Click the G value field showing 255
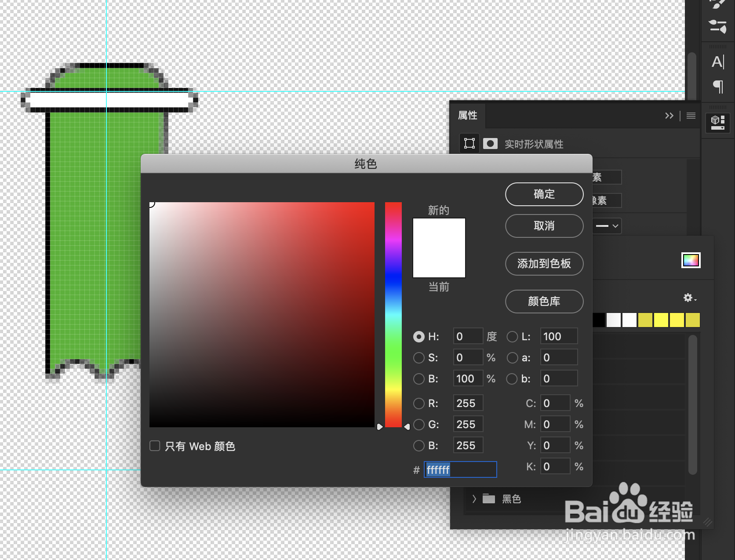Screen dimensions: 735x560 coord(468,425)
